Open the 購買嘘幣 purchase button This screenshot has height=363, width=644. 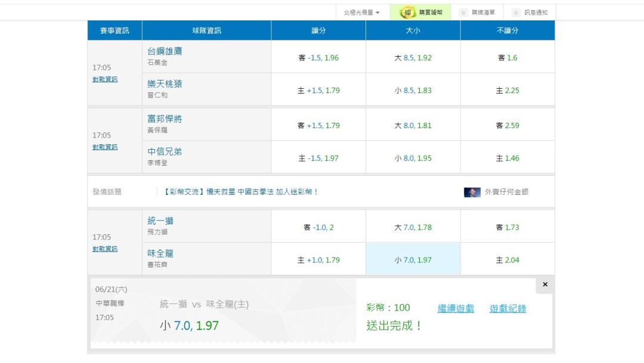[x=420, y=13]
